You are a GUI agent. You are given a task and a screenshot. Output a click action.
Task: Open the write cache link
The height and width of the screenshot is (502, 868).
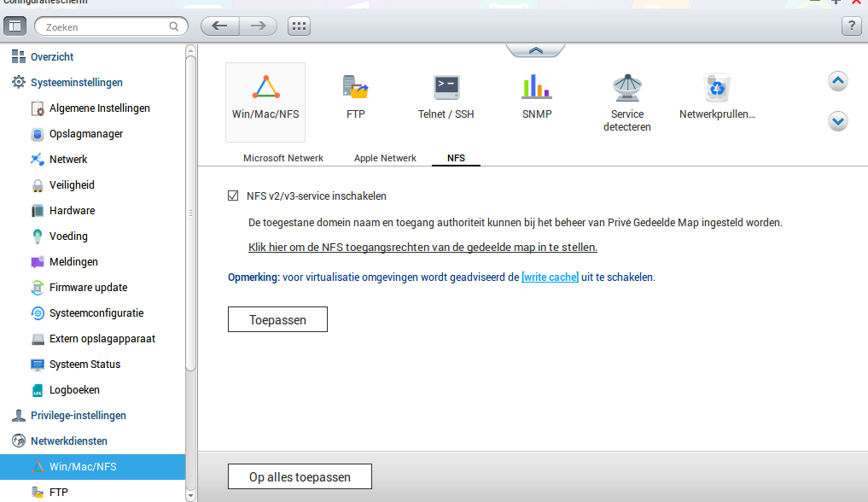coord(550,277)
